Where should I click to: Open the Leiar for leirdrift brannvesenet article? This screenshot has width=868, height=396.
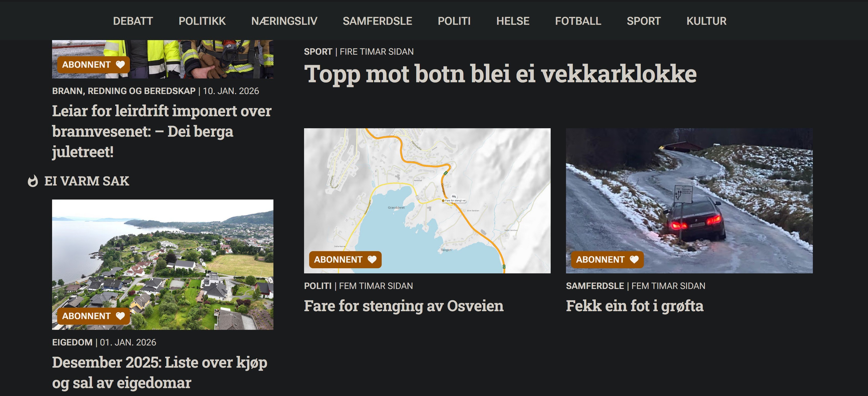coord(162,131)
